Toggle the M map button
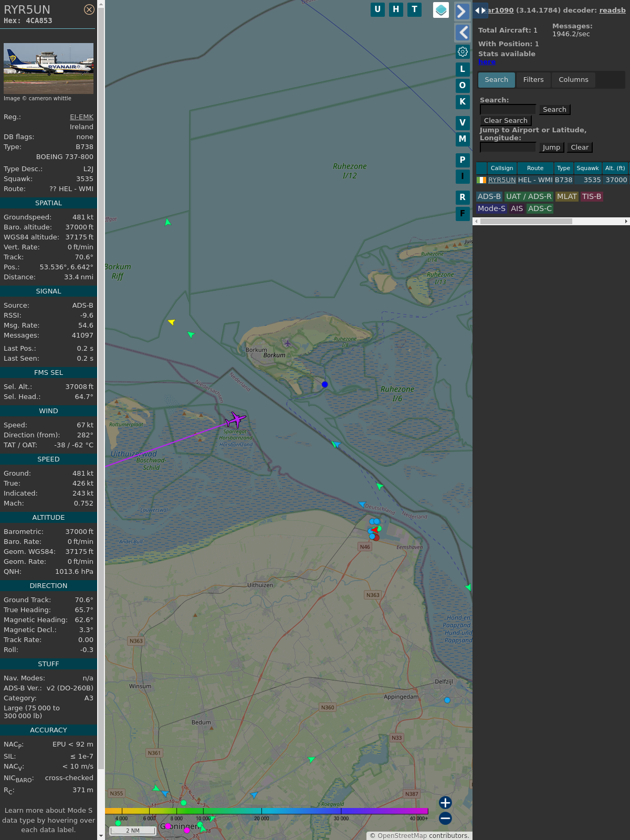Screen dimensions: 630x840 pyautogui.click(x=463, y=139)
